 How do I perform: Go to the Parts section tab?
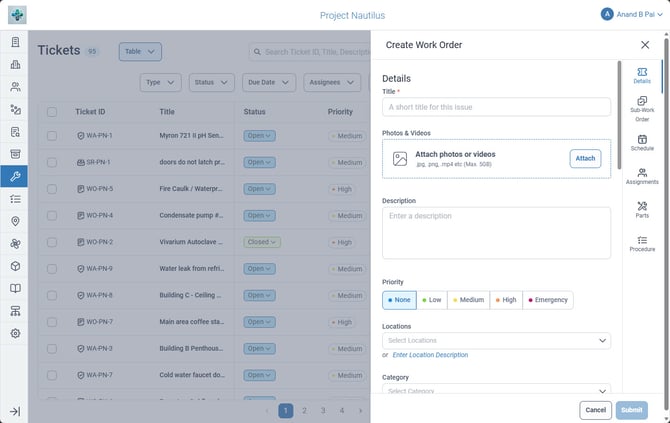(642, 210)
